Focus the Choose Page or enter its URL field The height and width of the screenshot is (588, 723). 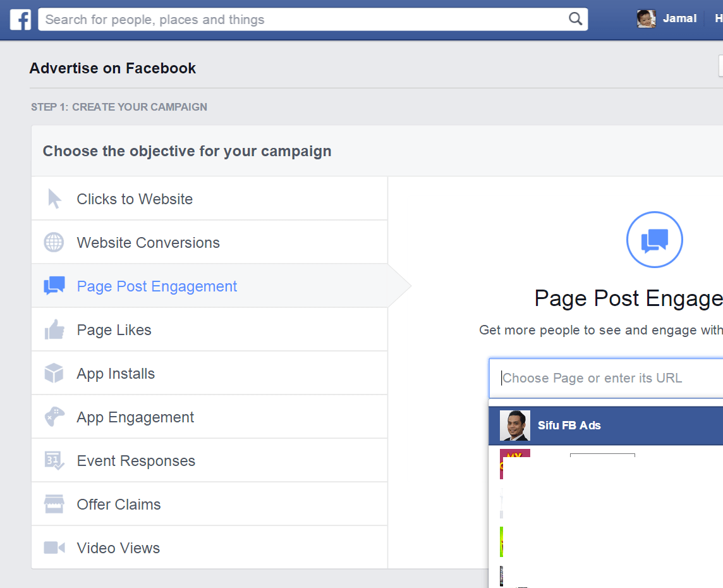click(x=606, y=378)
